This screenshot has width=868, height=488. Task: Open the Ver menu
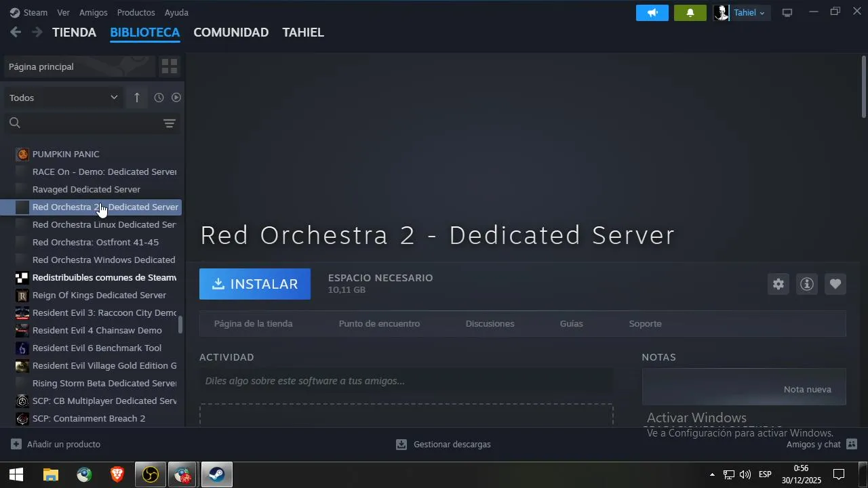(63, 13)
